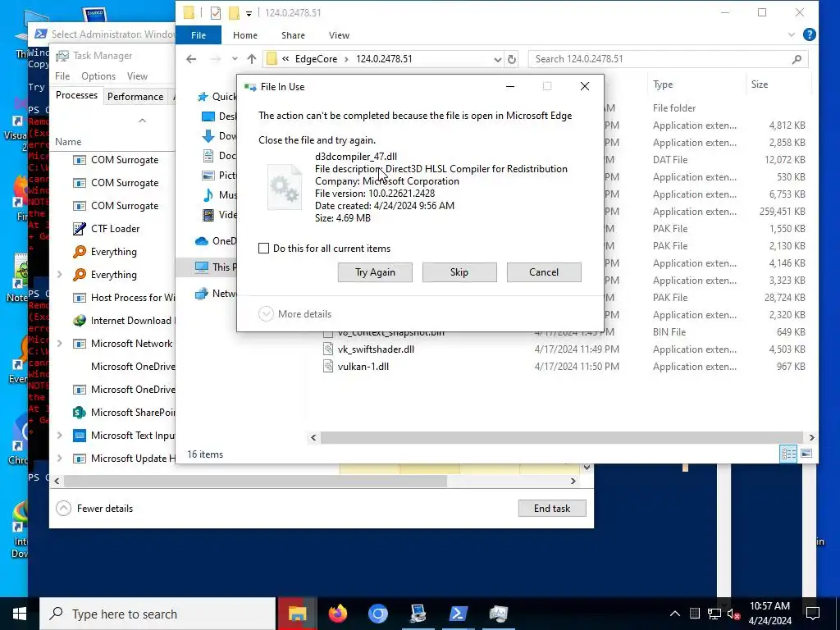Click Task Manager horizontal scrollbar
The image size is (840, 630).
[x=255, y=481]
